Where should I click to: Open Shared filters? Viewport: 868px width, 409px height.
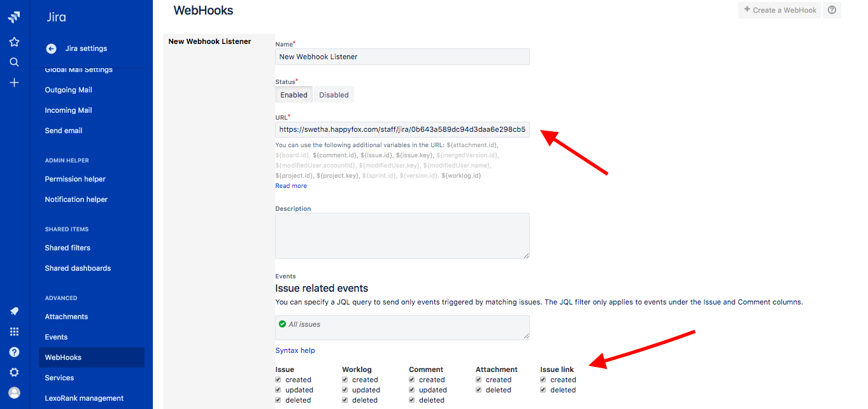68,248
